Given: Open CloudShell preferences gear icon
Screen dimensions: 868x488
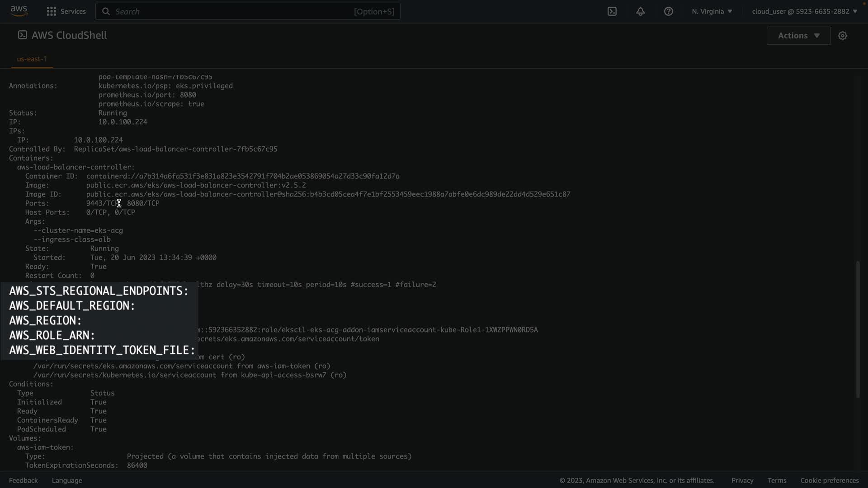Looking at the screenshot, I should (x=842, y=36).
